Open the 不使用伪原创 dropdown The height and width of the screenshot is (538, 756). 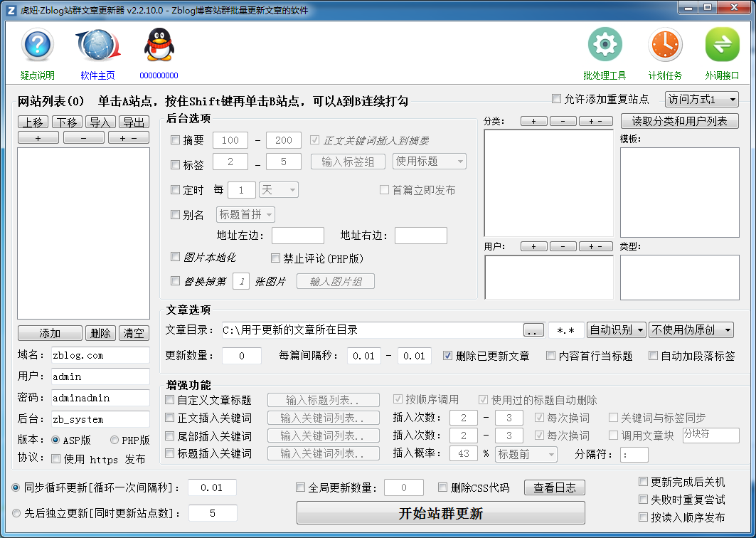pos(691,330)
